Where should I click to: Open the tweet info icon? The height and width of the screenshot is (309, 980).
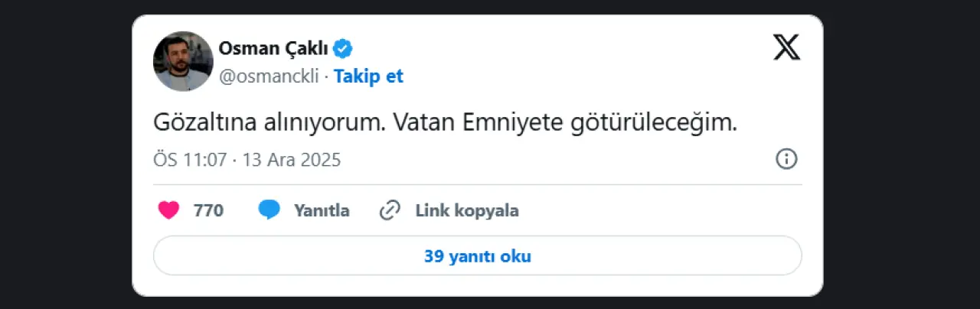pos(786,159)
